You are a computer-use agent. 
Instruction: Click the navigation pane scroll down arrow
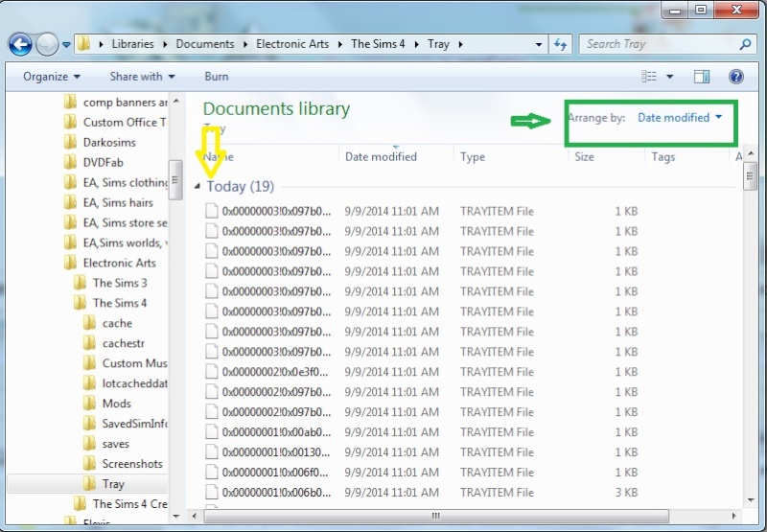(176, 516)
